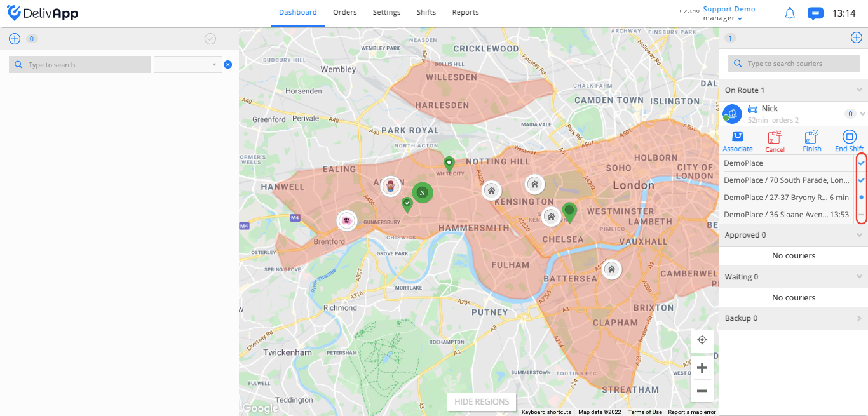The image size is (868, 416).
Task: Zoom in on the map
Action: click(702, 368)
